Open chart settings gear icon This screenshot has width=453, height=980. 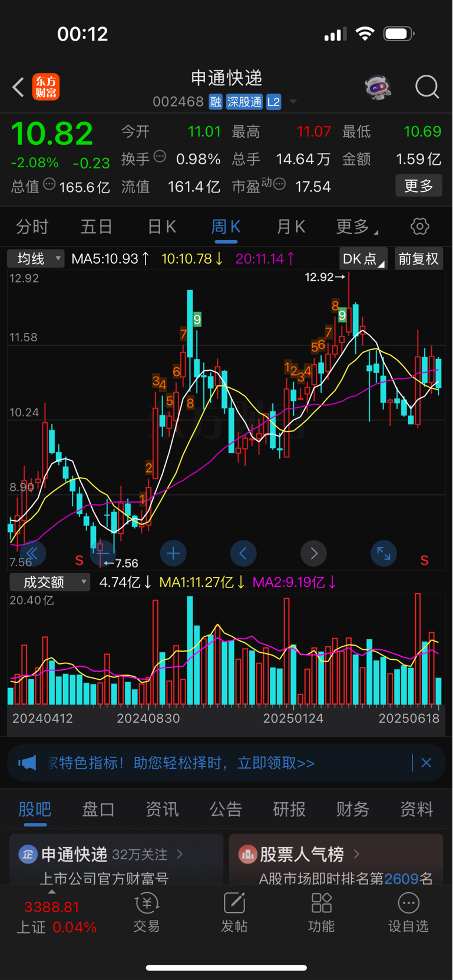(419, 226)
